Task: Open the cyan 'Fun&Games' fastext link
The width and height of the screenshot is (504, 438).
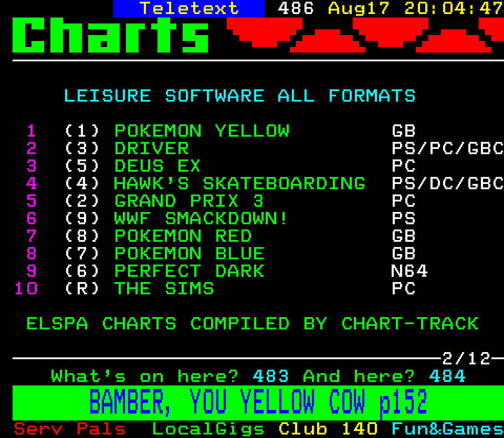Action: pyautogui.click(x=448, y=429)
